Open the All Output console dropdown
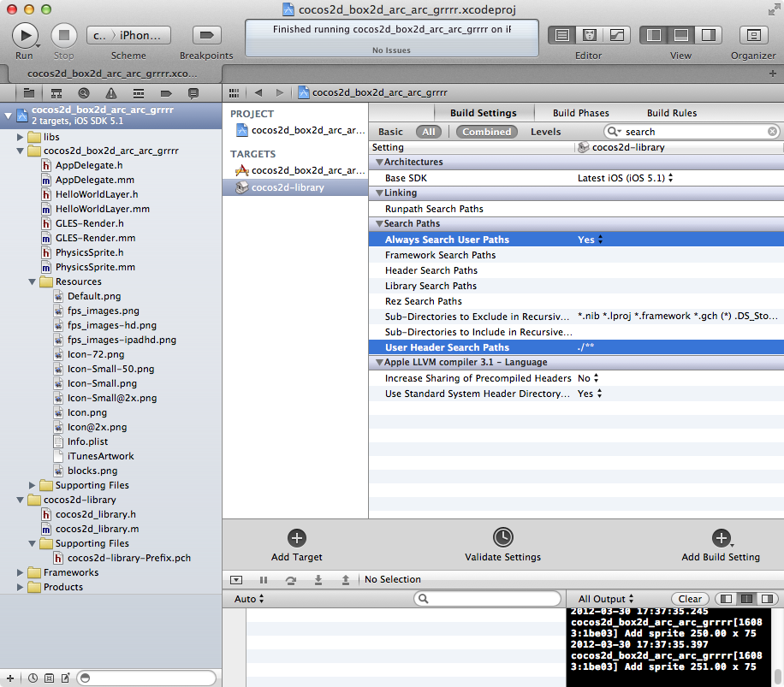The height and width of the screenshot is (687, 784). coord(606,599)
